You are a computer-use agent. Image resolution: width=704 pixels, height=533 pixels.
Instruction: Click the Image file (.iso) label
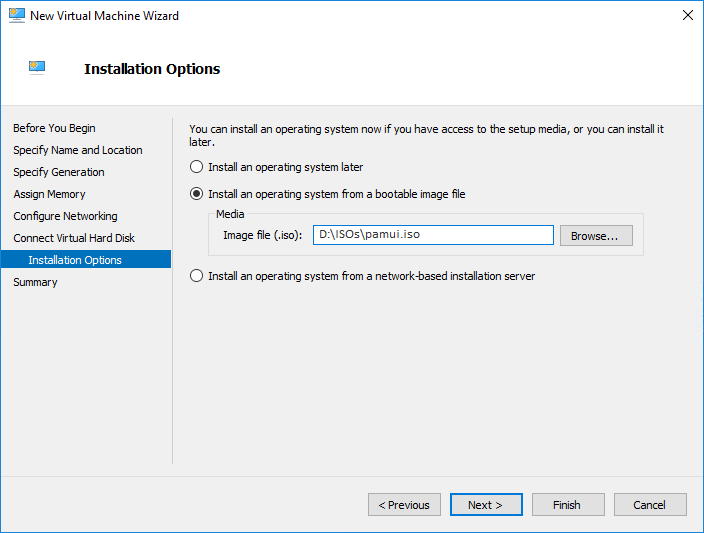tap(263, 235)
